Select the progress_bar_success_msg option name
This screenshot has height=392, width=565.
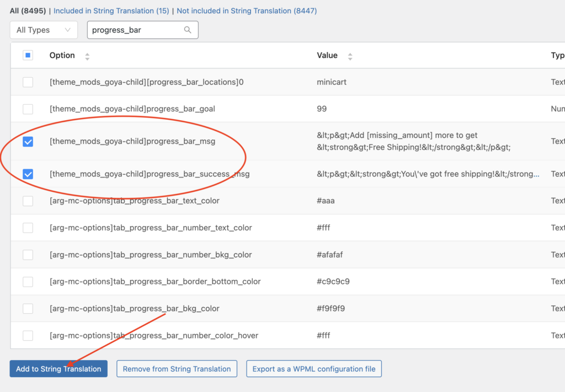coord(150,174)
